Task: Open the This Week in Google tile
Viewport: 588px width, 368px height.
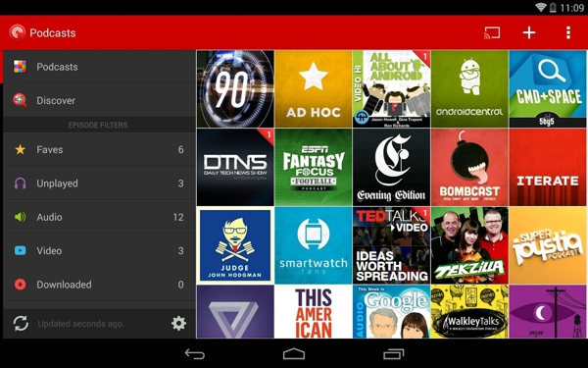Action: pos(391,312)
